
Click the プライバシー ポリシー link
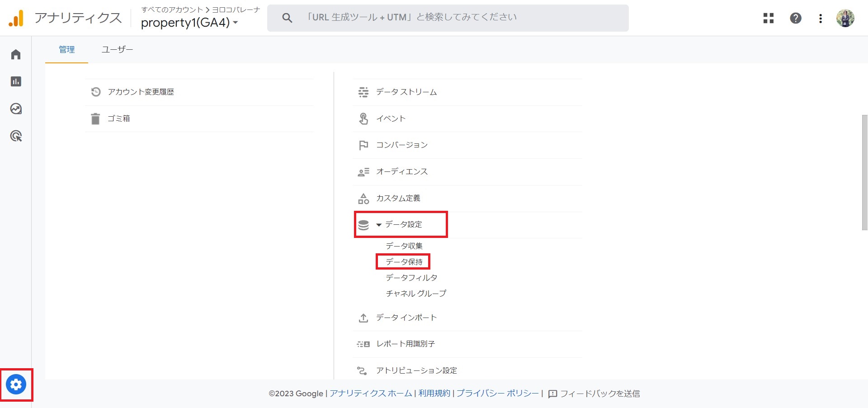(x=497, y=394)
